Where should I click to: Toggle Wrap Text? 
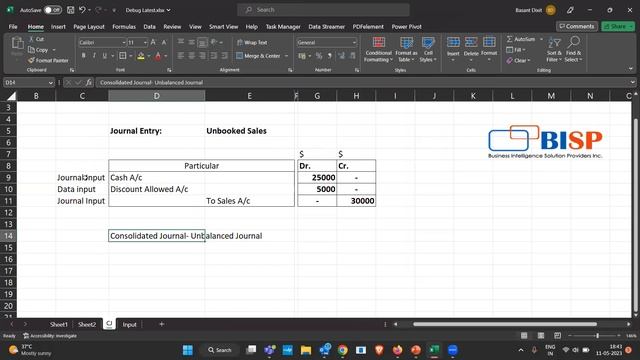(252, 42)
